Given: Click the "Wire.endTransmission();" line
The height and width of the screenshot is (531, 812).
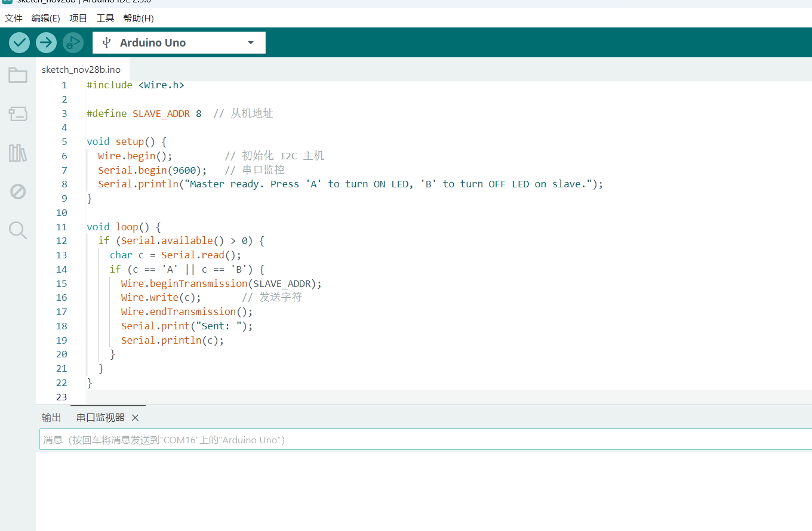Looking at the screenshot, I should (x=187, y=312).
